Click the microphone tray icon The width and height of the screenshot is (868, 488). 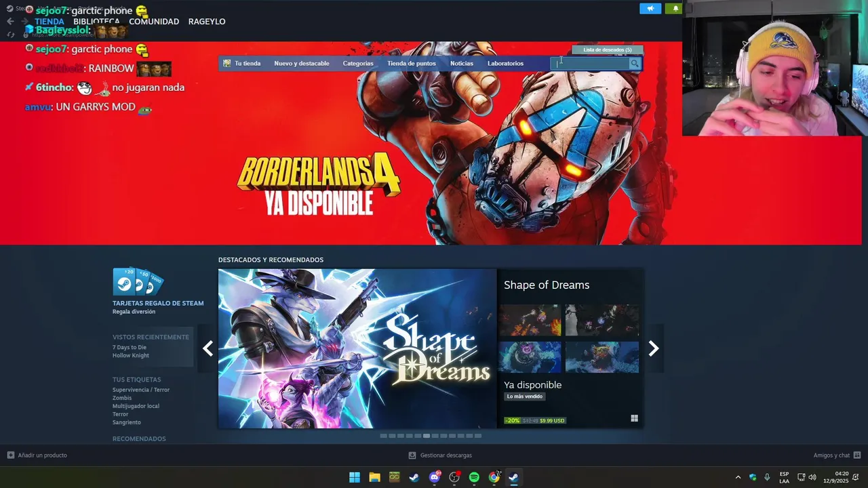pos(767,477)
